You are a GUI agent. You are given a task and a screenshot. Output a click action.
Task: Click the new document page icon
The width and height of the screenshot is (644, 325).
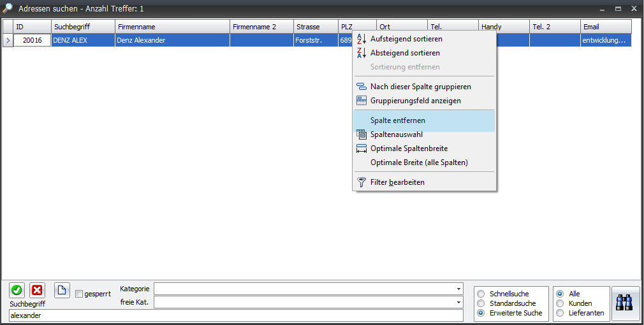click(61, 290)
